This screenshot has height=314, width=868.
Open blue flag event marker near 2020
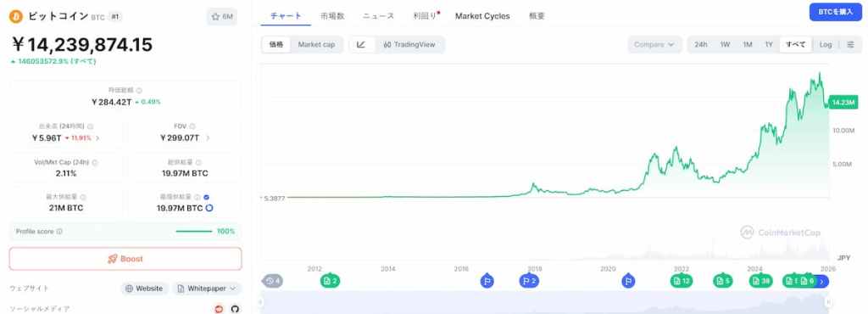click(628, 281)
